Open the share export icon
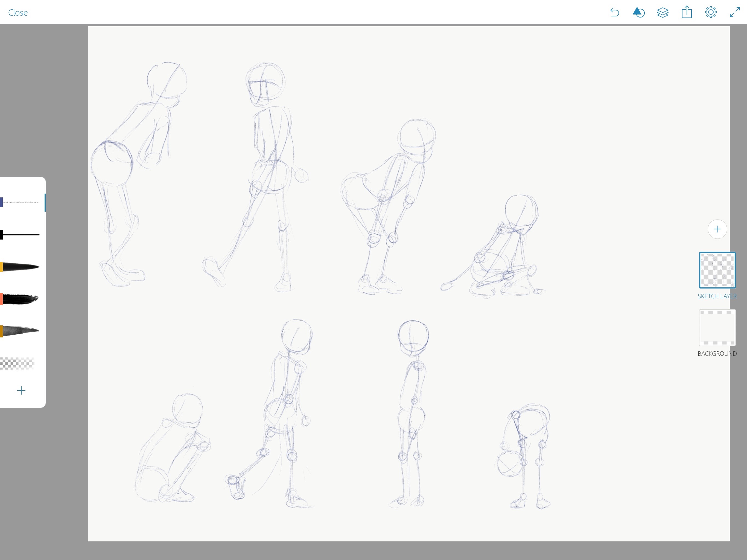Viewport: 747px width, 560px height. point(687,13)
